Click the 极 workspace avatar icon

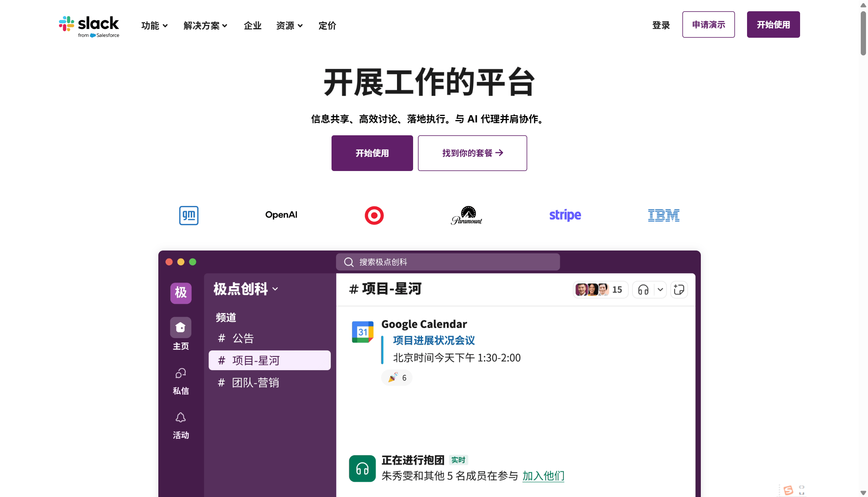click(180, 293)
